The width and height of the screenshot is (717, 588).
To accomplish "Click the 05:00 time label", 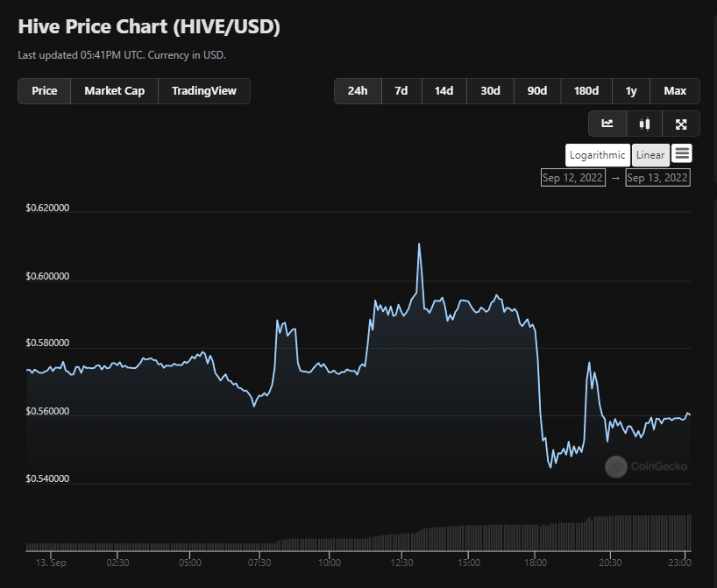I will 189,563.
